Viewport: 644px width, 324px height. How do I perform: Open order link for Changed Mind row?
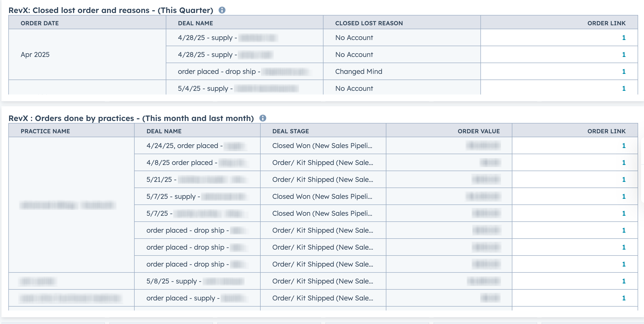(624, 71)
